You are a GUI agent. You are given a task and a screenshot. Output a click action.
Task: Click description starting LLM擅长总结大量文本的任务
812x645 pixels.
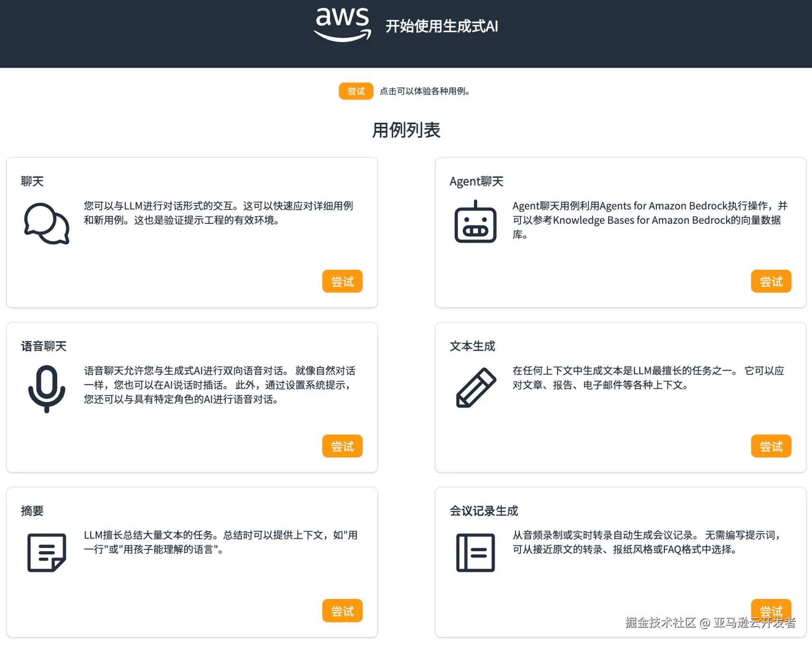221,542
